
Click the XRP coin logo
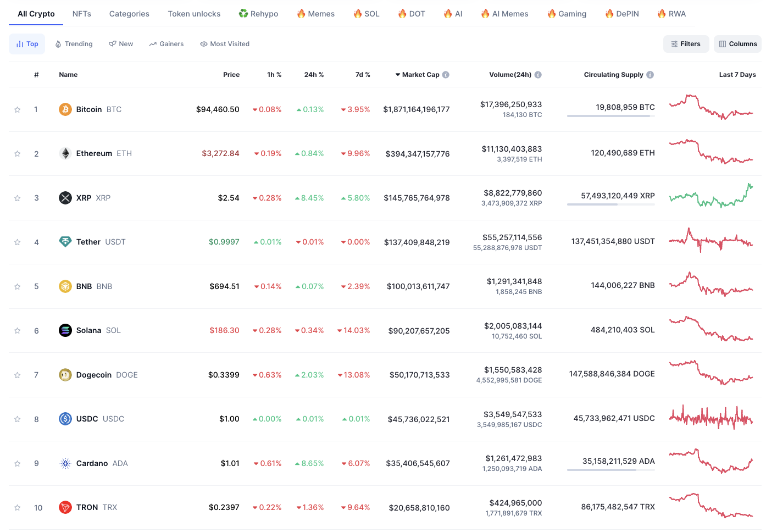65,198
